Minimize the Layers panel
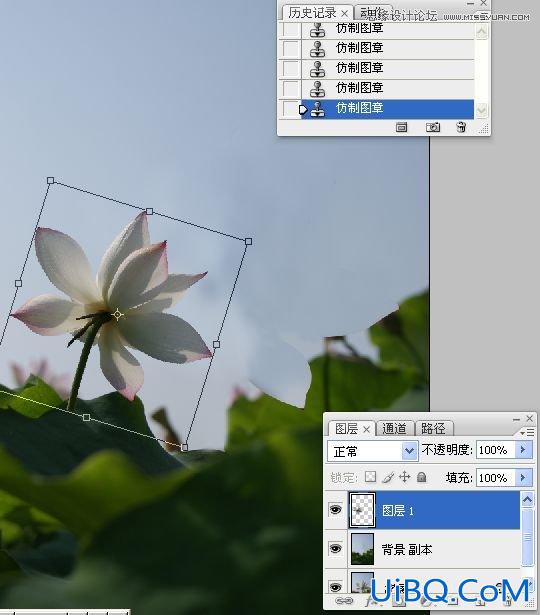 coord(516,419)
